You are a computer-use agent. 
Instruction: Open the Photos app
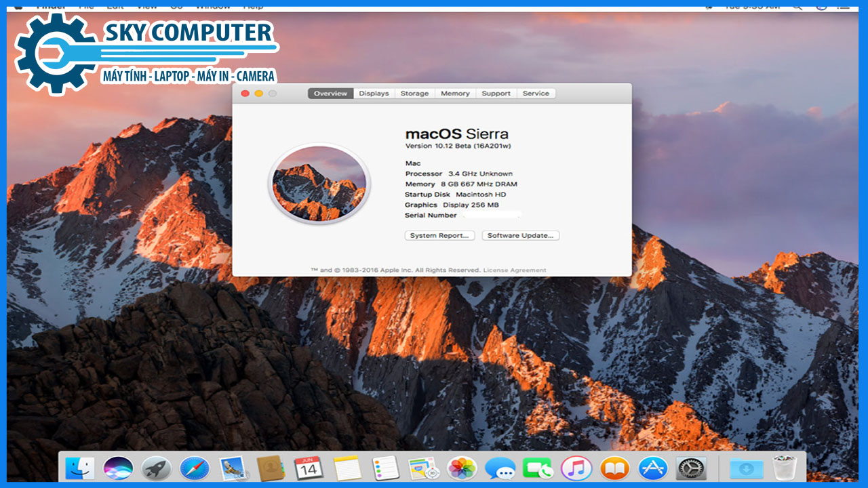462,468
